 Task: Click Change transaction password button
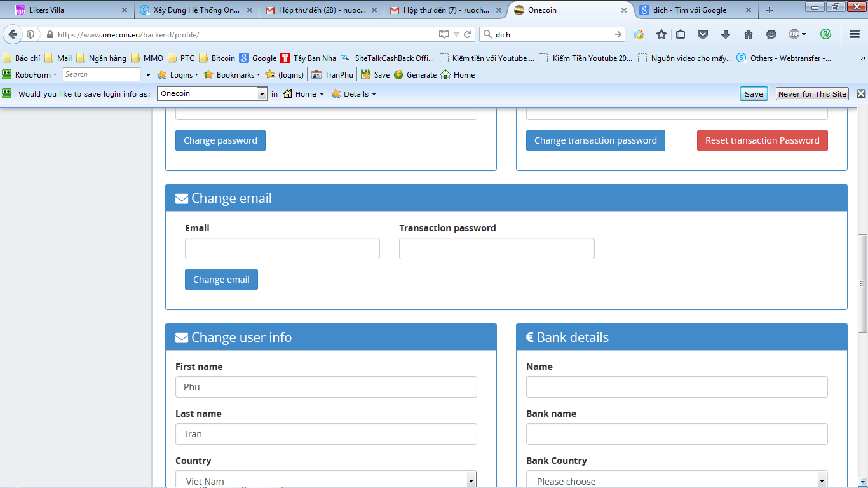(595, 140)
